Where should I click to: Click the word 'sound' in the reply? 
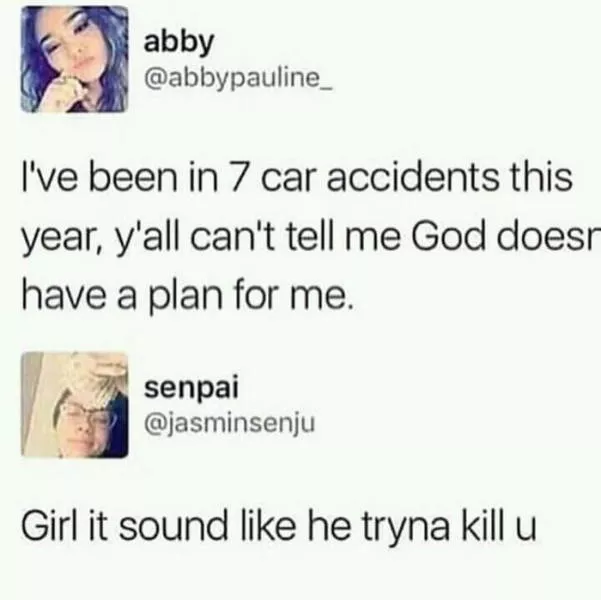(173, 524)
